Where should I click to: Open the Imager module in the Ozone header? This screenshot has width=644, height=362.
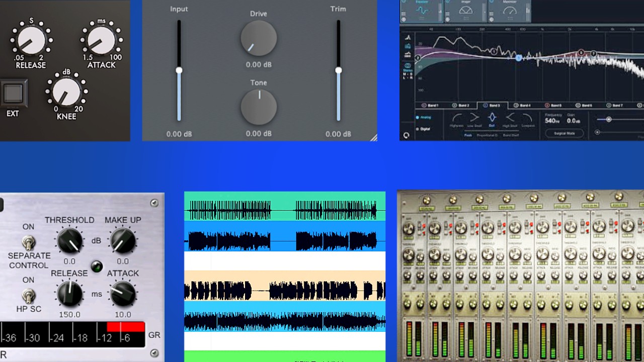(x=465, y=10)
